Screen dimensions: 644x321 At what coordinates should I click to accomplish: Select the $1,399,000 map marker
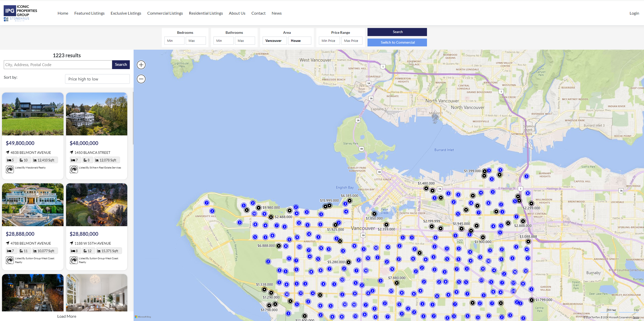tap(484, 171)
